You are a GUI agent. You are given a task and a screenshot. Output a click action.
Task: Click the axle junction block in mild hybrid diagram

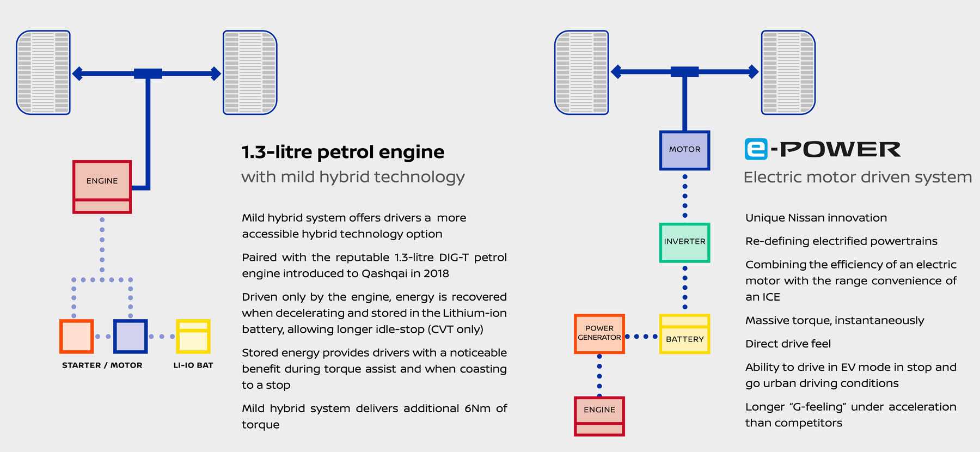coord(148,74)
